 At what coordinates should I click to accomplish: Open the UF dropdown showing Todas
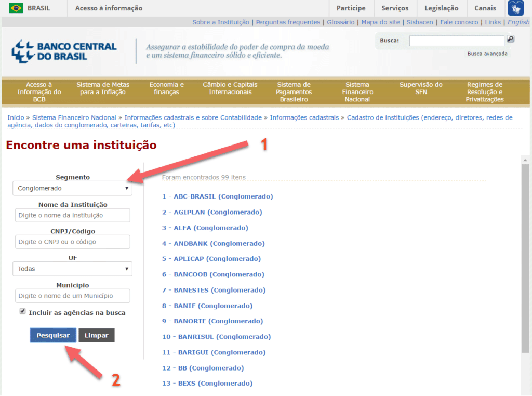[x=72, y=269]
